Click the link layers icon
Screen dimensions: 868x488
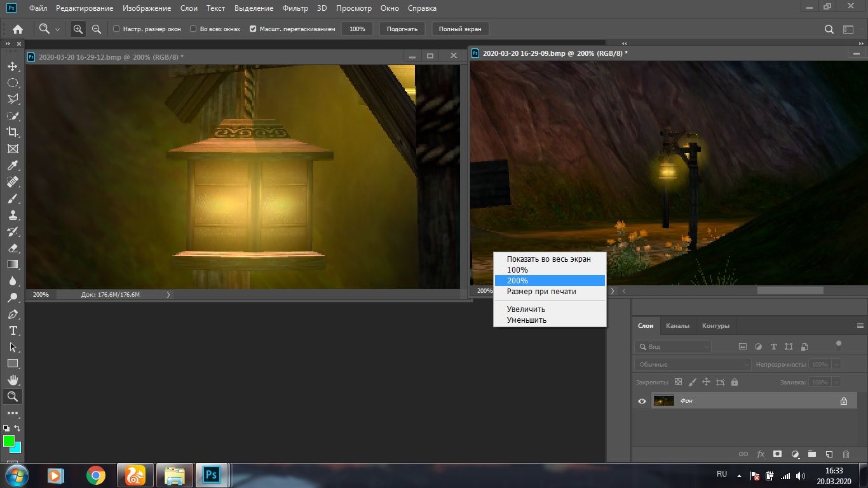pos(743,454)
